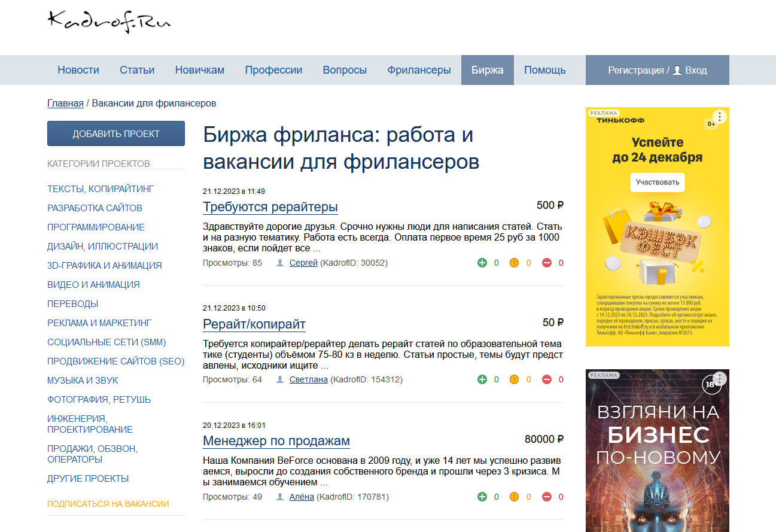This screenshot has width=776, height=532.
Task: Click user icon beside Светлана
Action: [x=280, y=379]
